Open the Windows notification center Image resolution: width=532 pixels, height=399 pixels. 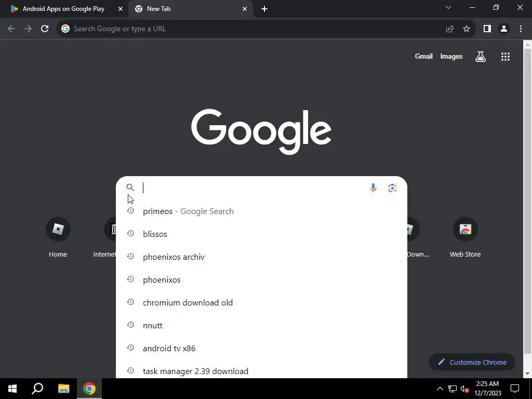[x=515, y=389]
